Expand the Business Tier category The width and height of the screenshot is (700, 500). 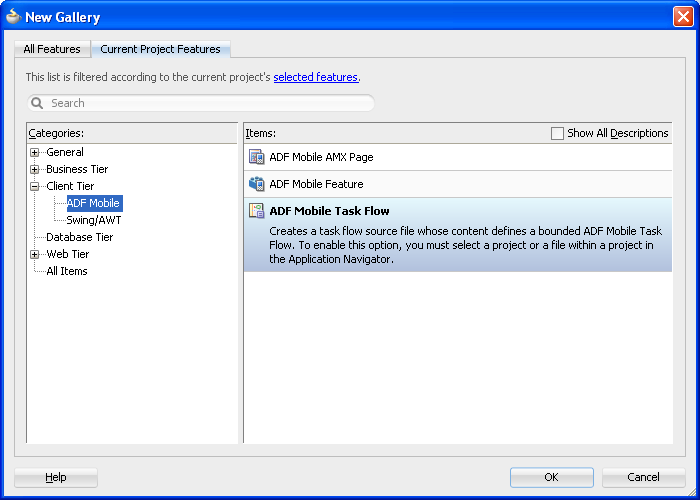(34, 169)
